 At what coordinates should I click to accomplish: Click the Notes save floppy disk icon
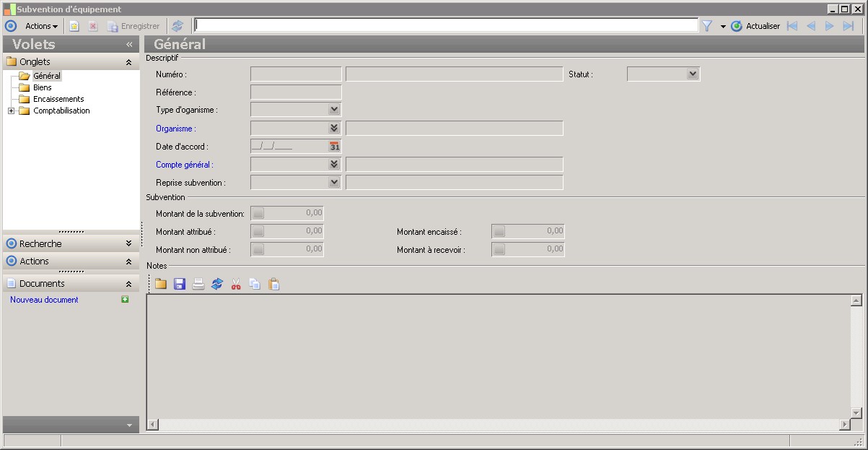(x=180, y=285)
